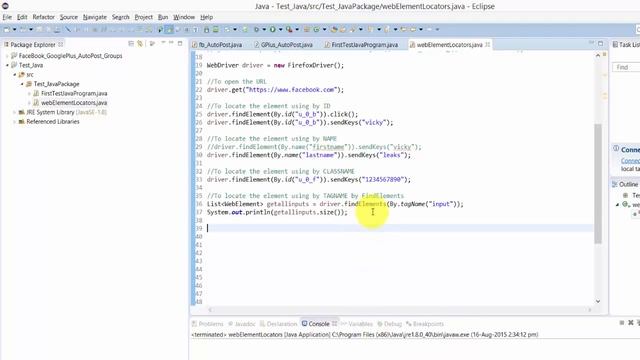Image resolution: width=640 pixels, height=360 pixels.
Task: Click the editor scroll-up arrow
Action: point(598,55)
